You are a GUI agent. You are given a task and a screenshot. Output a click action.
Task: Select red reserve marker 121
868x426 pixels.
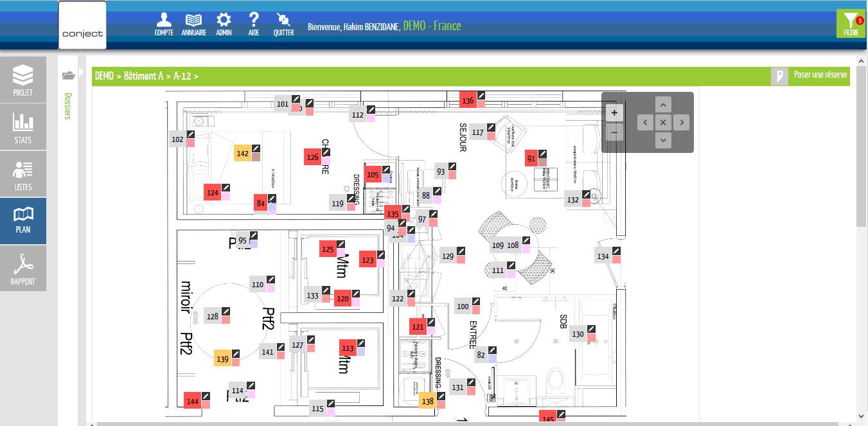click(x=418, y=326)
